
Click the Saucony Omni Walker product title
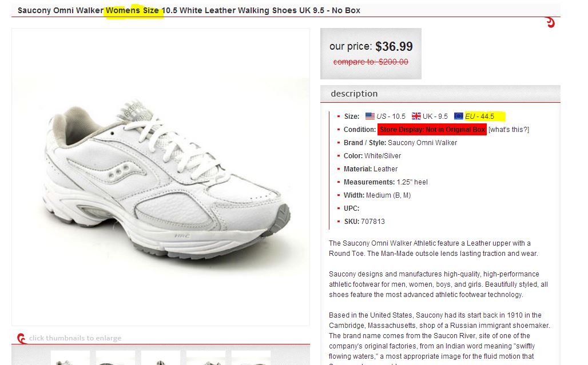click(189, 10)
